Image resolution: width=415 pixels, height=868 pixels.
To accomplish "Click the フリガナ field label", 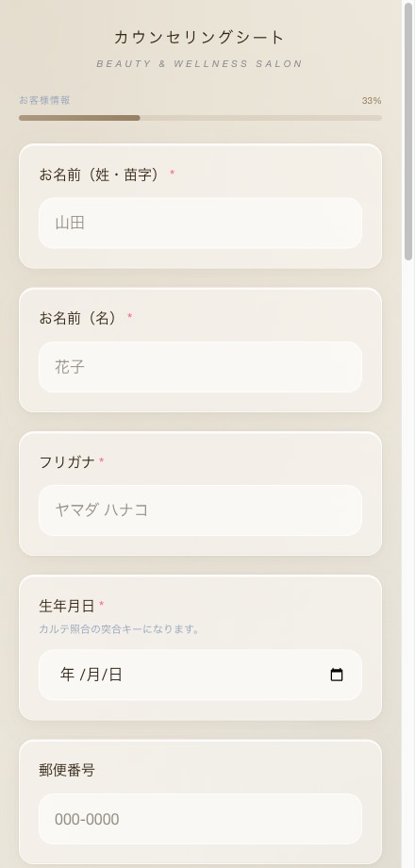I will (x=67, y=462).
